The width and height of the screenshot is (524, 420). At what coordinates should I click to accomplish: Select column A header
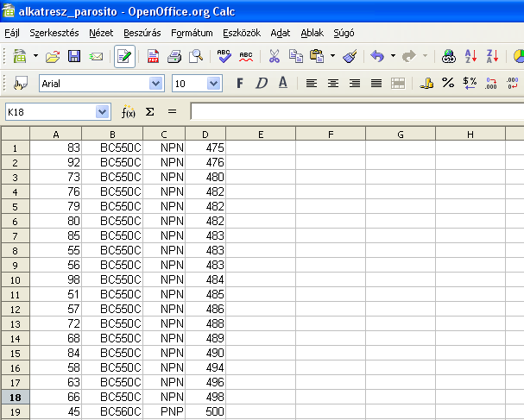(x=56, y=135)
